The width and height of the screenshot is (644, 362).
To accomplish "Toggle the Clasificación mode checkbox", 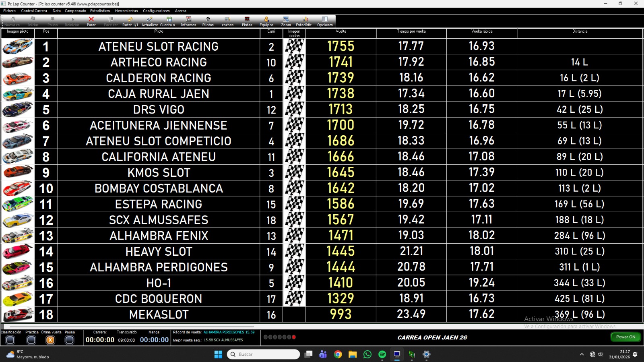I will click(10, 340).
